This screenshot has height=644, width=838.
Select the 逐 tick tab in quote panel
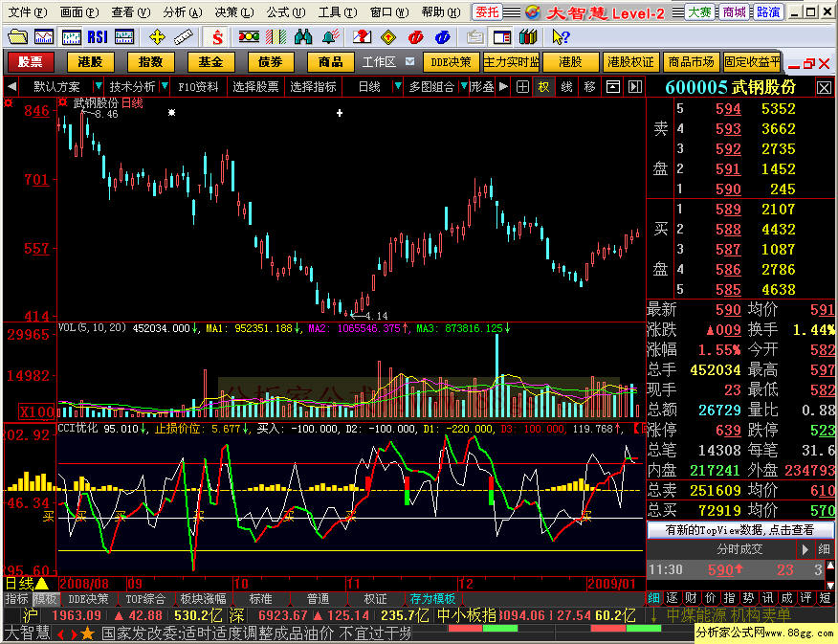pyautogui.click(x=672, y=598)
